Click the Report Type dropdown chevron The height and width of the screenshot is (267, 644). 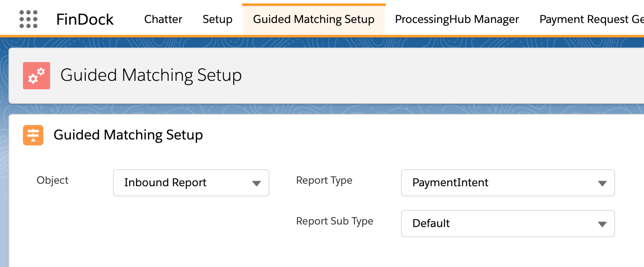pos(602,183)
